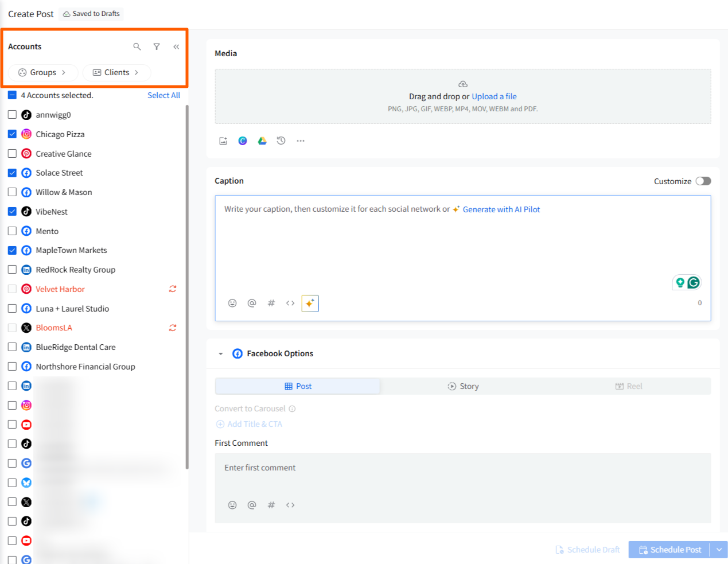The width and height of the screenshot is (728, 564).
Task: Click the accounts list scrollbar
Action: (x=187, y=287)
